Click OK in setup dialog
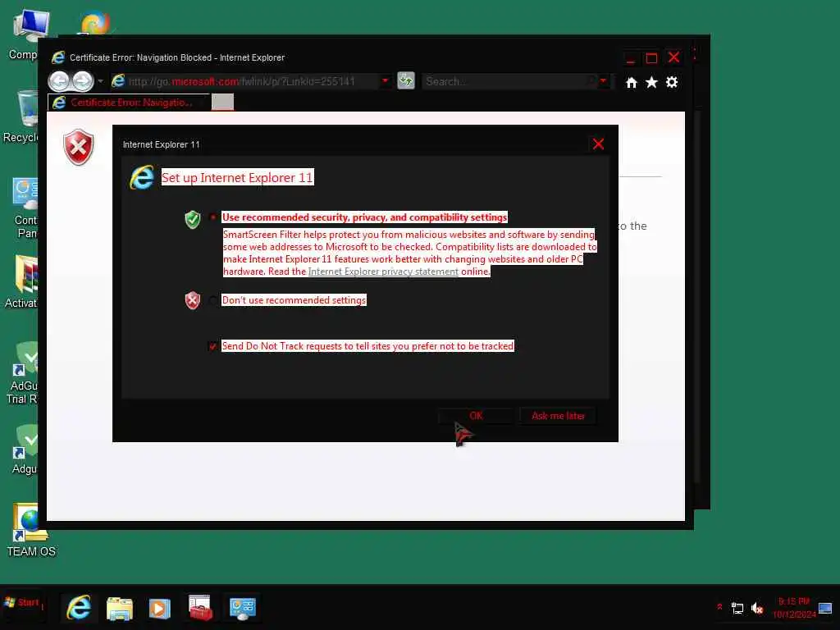Viewport: 840px width, 630px height. [x=476, y=416]
